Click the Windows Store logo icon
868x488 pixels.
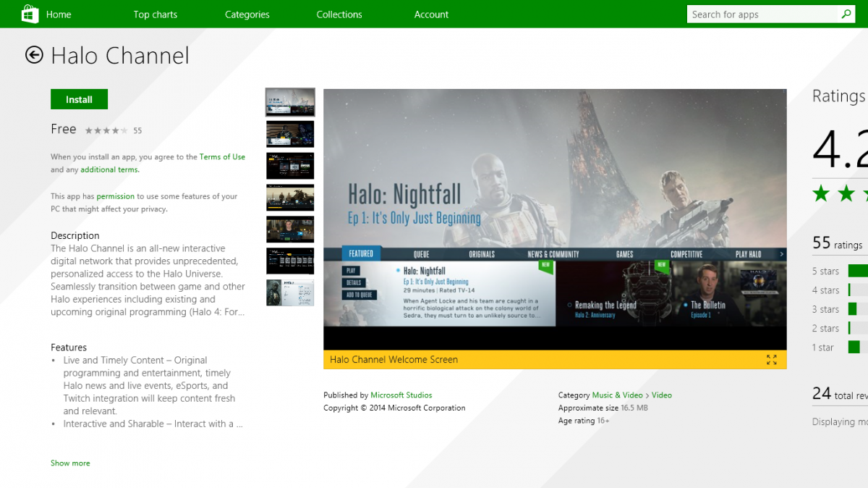pyautogui.click(x=30, y=14)
